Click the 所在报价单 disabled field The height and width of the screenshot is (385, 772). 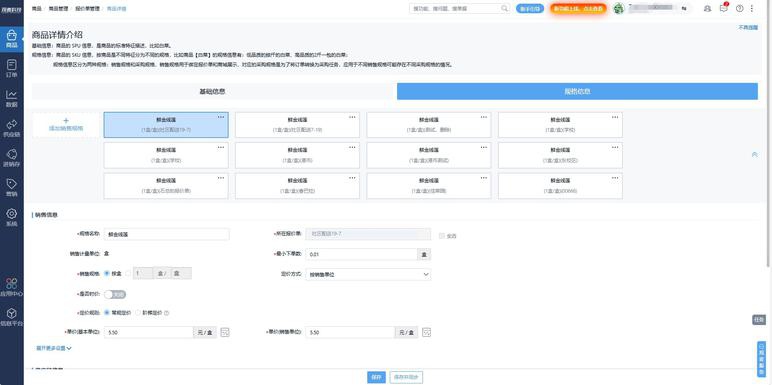click(x=368, y=234)
